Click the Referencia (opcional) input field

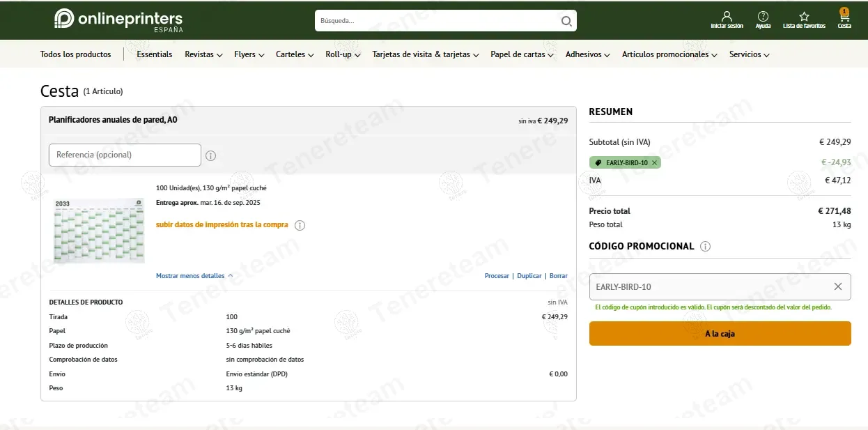point(125,155)
